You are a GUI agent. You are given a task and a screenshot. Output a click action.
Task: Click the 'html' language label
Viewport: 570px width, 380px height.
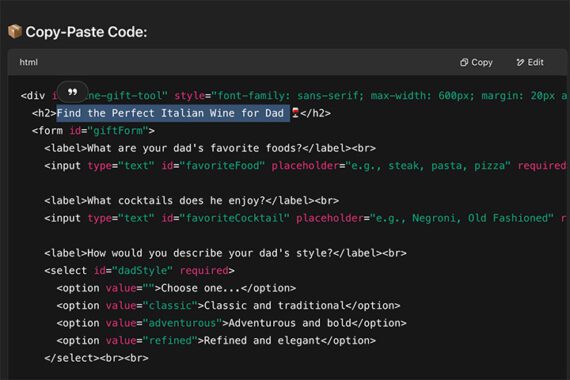click(29, 62)
